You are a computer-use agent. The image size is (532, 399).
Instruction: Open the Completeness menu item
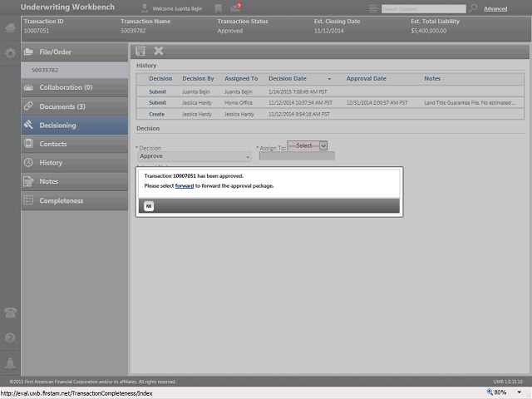click(75, 200)
